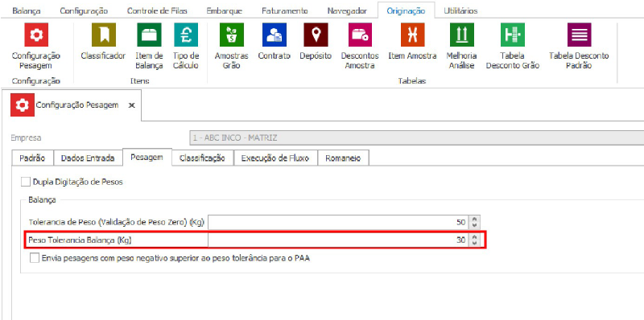644x320 pixels.
Task: Open the Contrato icon
Action: [x=275, y=35]
